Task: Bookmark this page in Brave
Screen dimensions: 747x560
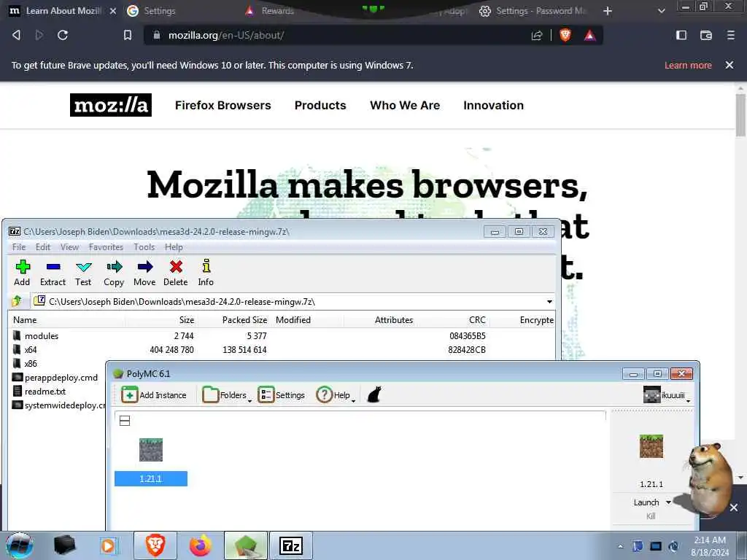Action: [128, 35]
